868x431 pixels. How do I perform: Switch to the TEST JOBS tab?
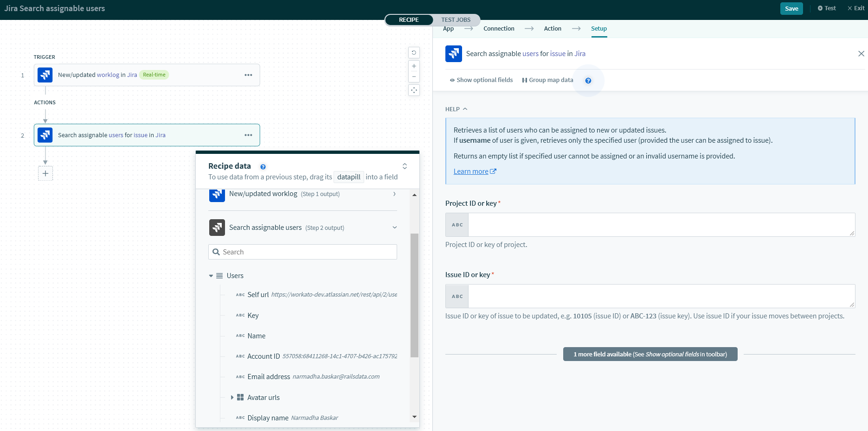(456, 19)
